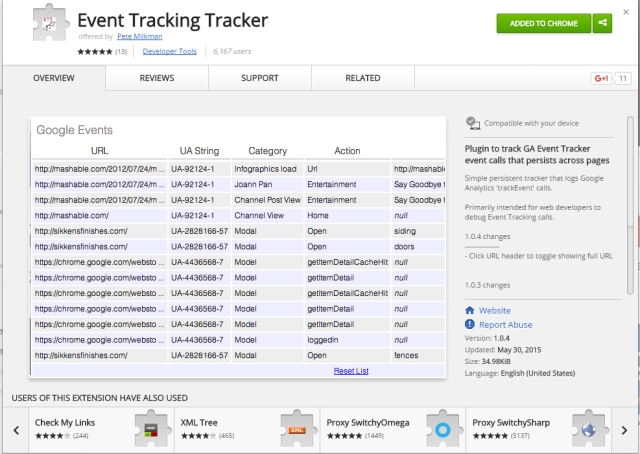Switch to the RELATED tab
Image resolution: width=640 pixels, height=454 pixels.
pyautogui.click(x=362, y=78)
